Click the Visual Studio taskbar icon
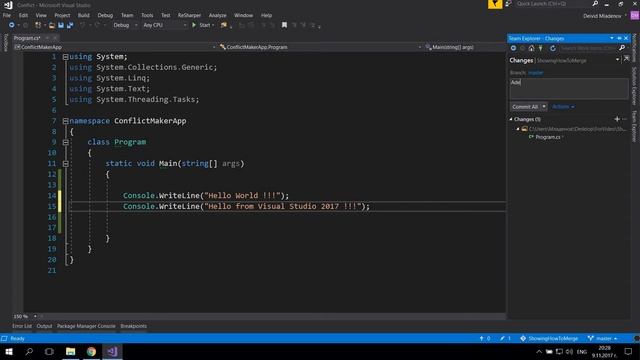This screenshot has width=640, height=360. pos(112,351)
